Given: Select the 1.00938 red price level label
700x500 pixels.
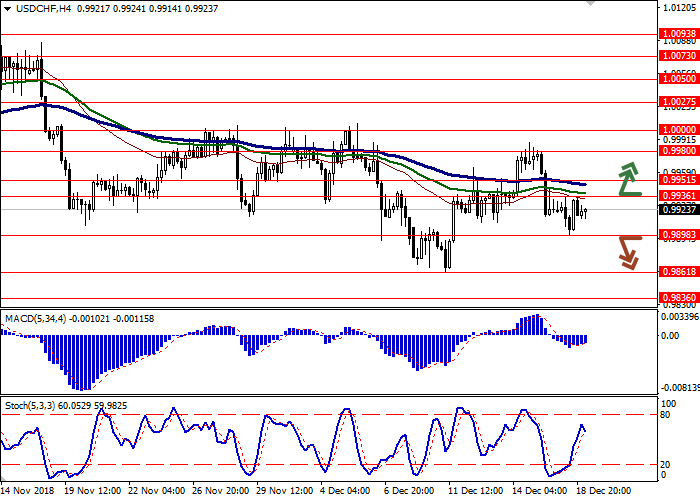Looking at the screenshot, I should pyautogui.click(x=678, y=33).
